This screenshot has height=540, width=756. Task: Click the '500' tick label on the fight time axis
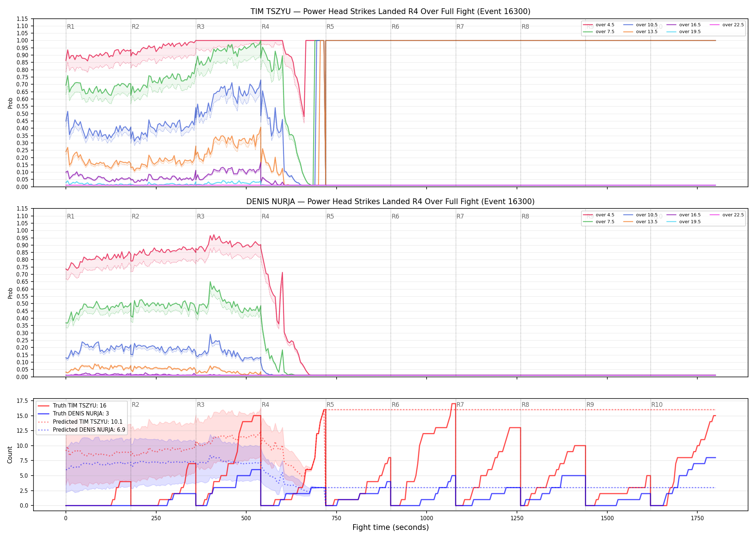click(x=246, y=518)
